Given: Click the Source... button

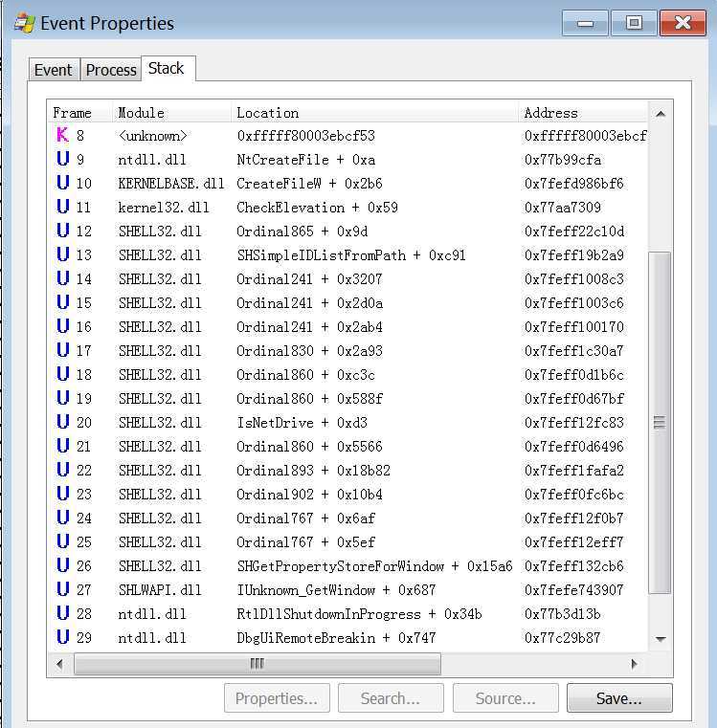Looking at the screenshot, I should [x=505, y=697].
